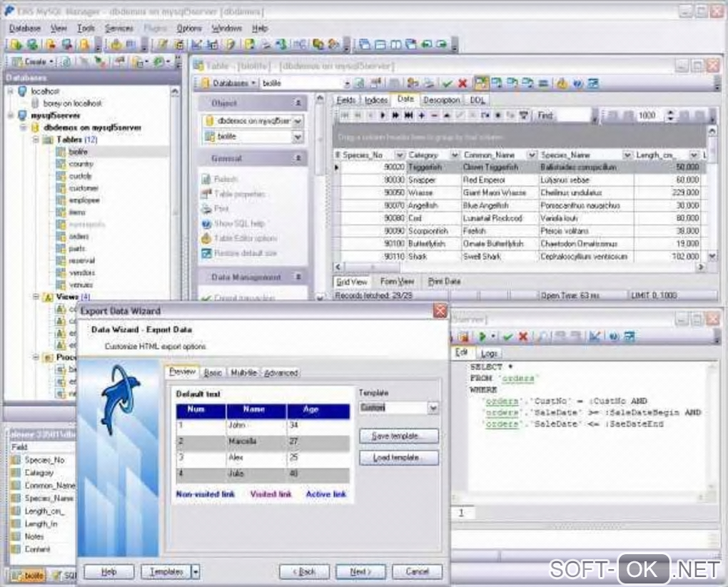Screen dimensions: 728x587
Task: Click the Show SQL help icon
Action: 206,224
